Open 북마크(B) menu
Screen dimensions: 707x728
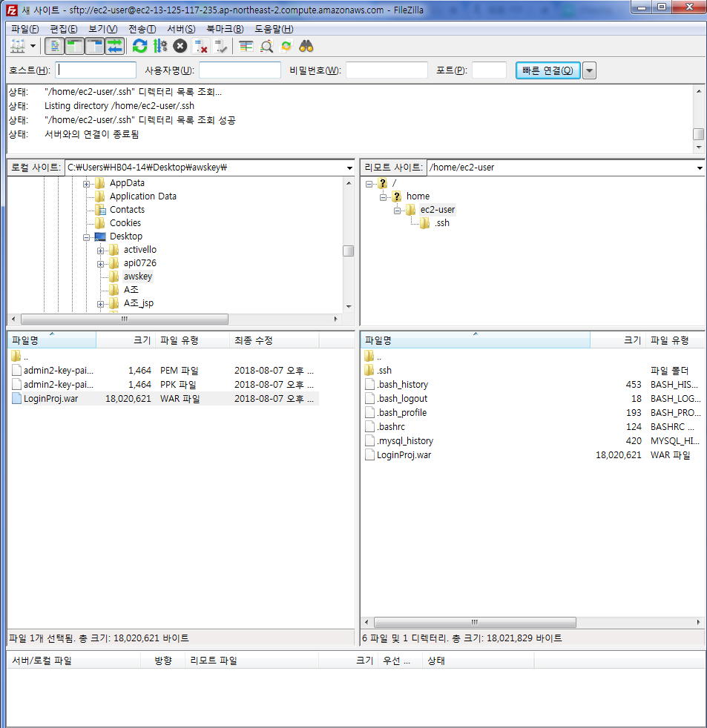click(225, 29)
